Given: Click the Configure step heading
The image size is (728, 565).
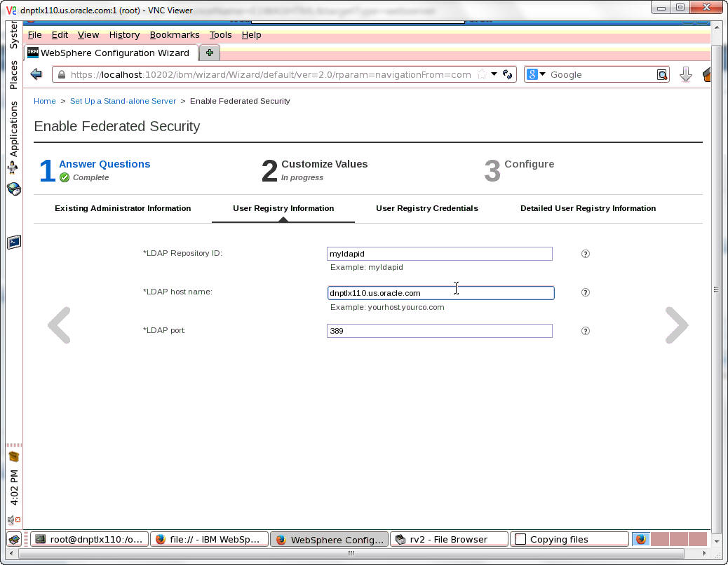Looking at the screenshot, I should click(530, 164).
